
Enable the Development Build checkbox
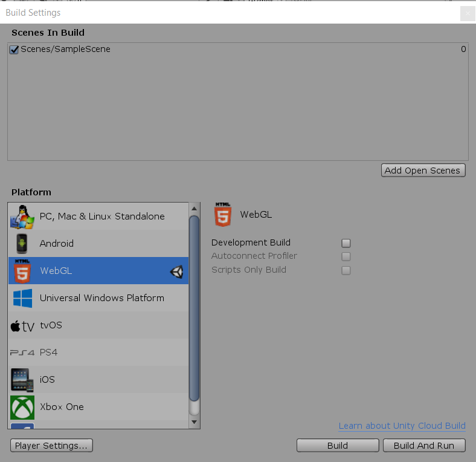tap(346, 243)
